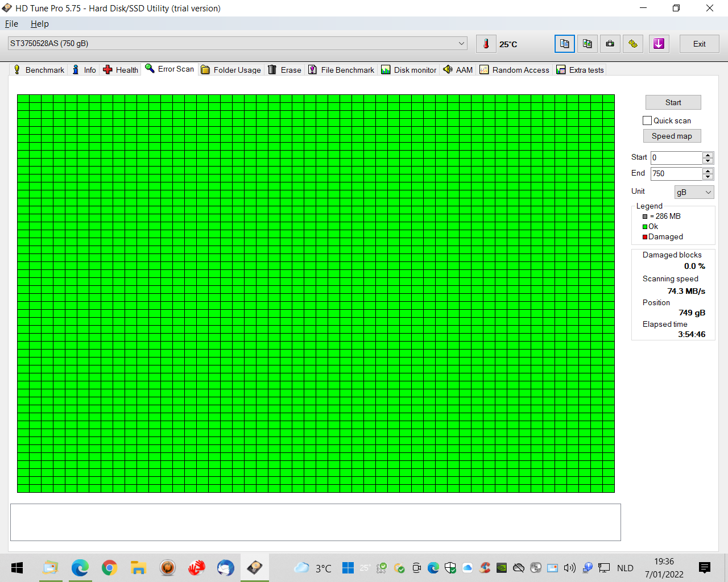
Task: Click the End value input field
Action: pyautogui.click(x=676, y=173)
